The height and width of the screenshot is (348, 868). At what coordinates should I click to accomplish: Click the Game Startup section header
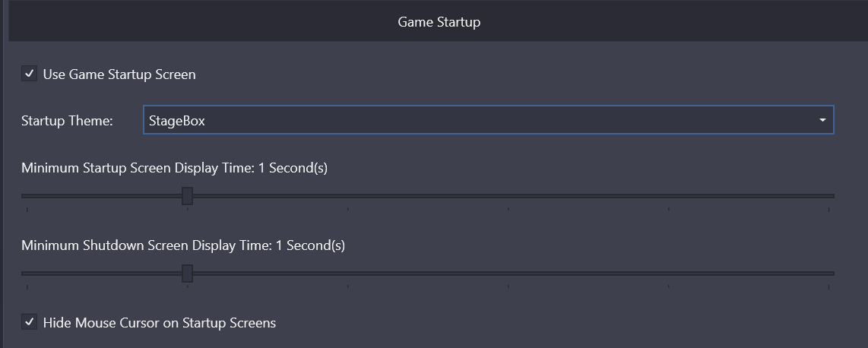click(439, 22)
